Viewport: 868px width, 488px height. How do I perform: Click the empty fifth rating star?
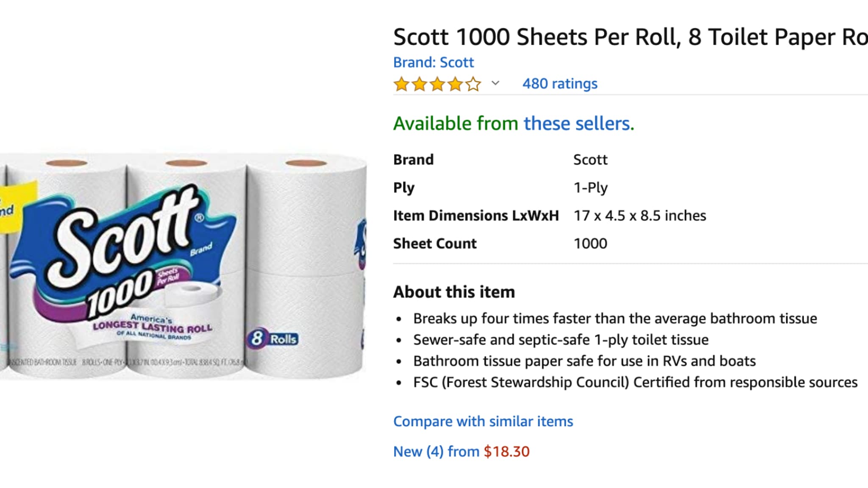pyautogui.click(x=473, y=84)
